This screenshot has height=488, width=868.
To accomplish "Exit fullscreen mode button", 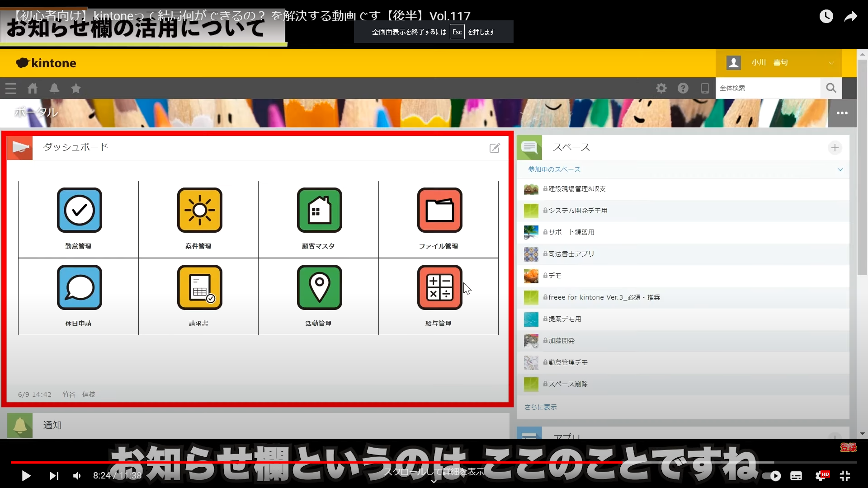I will coord(844,476).
